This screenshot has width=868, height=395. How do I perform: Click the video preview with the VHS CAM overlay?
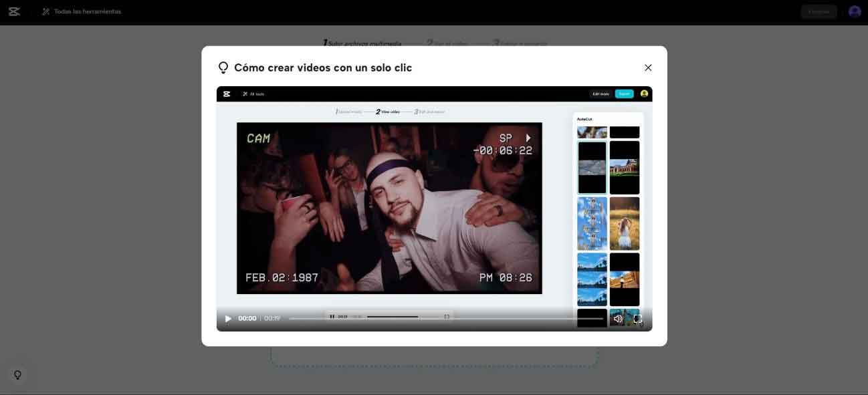point(389,208)
